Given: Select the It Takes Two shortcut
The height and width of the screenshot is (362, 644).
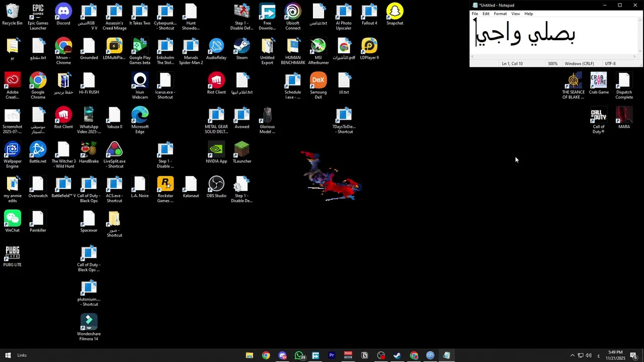Looking at the screenshot, I should [x=140, y=15].
